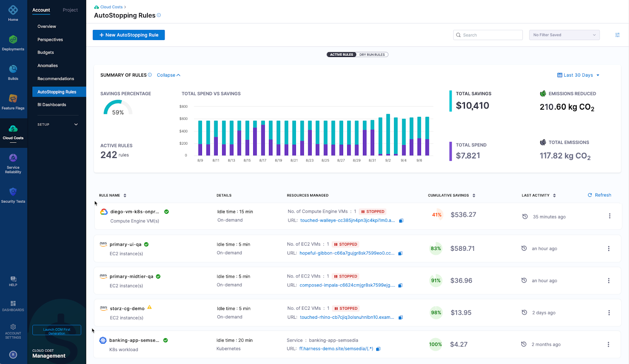This screenshot has width=629, height=364.
Task: Open BI Dashboards in the side menu
Action: click(x=52, y=105)
